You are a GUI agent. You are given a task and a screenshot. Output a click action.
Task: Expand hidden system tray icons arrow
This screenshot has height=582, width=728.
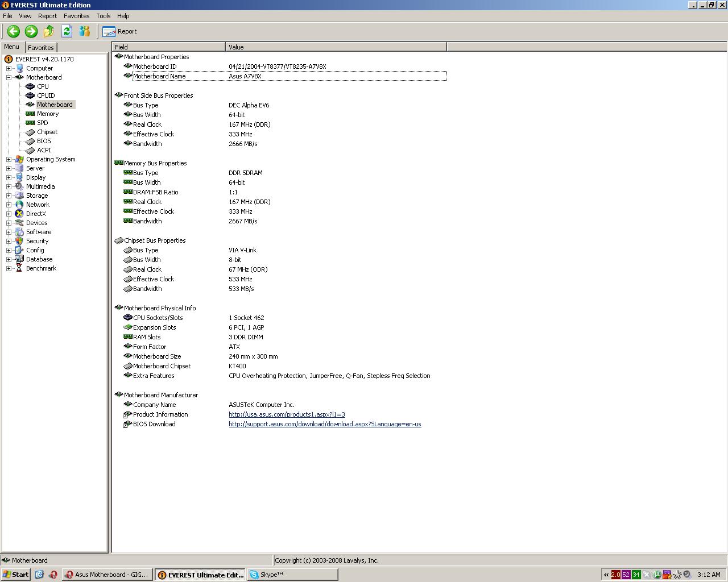pyautogui.click(x=606, y=575)
